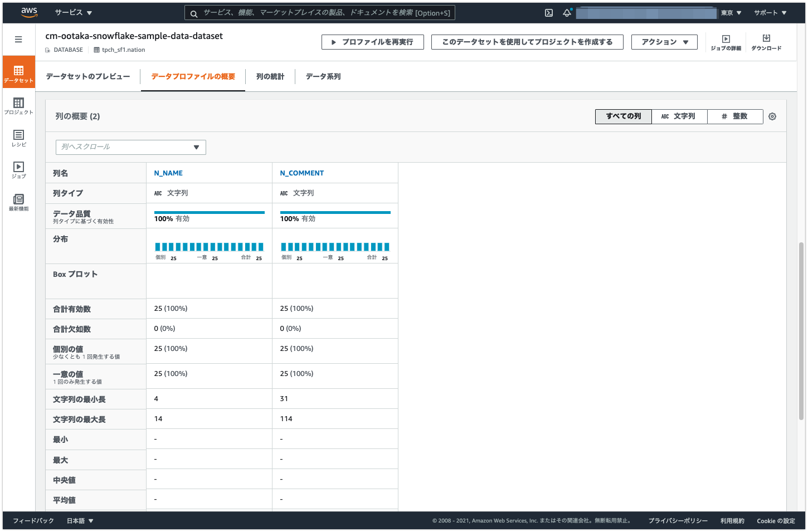Switch to the 列の統計 tab
The width and height of the screenshot is (808, 532).
coord(271,76)
